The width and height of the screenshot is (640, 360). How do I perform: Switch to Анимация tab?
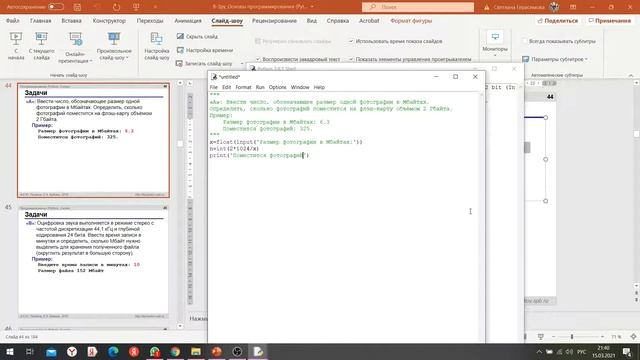pyautogui.click(x=188, y=20)
